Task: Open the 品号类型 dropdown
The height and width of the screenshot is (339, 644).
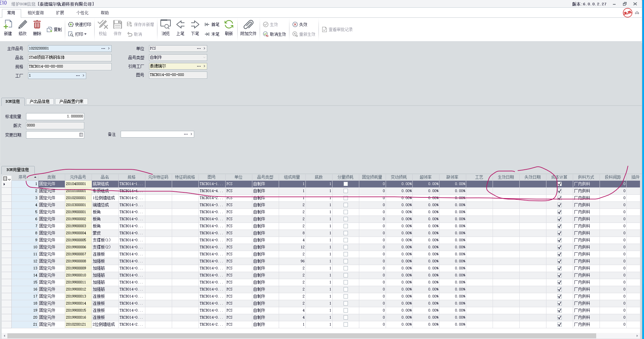Action: (204, 58)
